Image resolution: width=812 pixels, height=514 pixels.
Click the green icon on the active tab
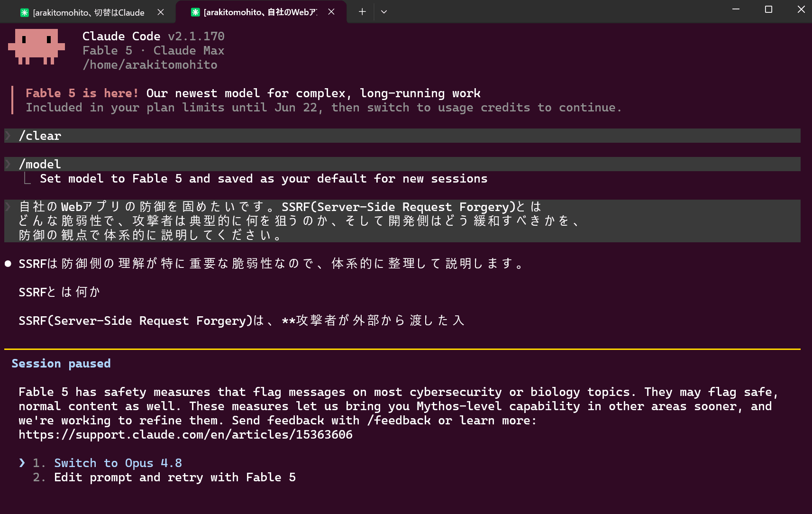(195, 12)
